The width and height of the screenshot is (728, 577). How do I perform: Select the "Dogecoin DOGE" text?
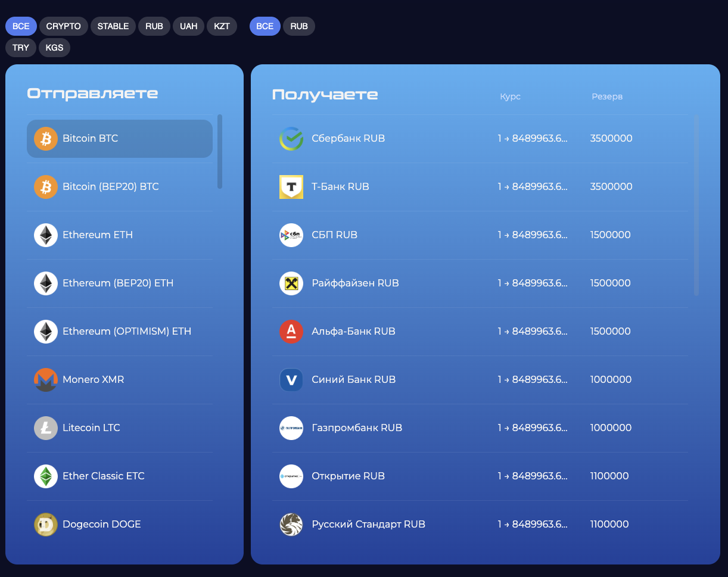coord(102,524)
